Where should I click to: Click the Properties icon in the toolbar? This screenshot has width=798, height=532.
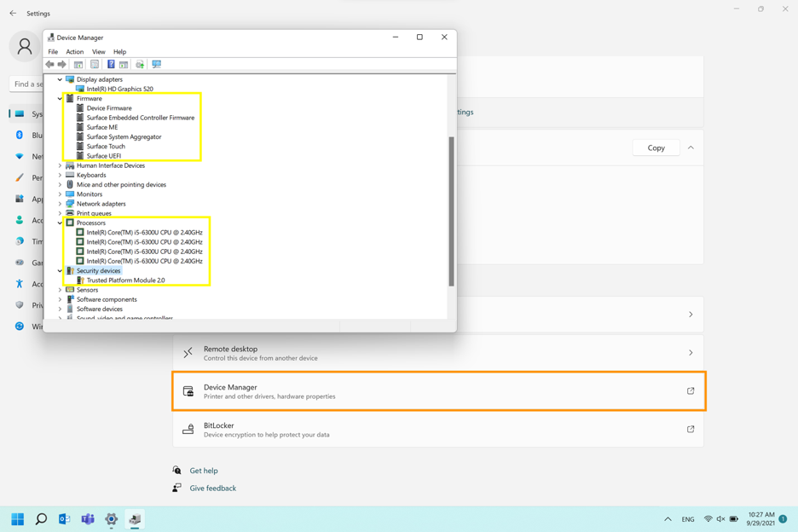coord(95,64)
